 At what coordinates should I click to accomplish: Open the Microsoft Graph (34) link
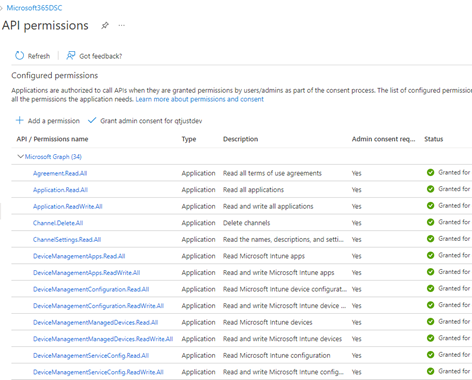point(53,157)
